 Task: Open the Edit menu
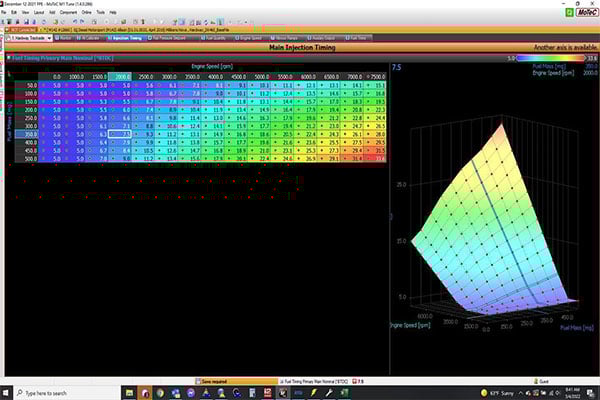point(14,12)
